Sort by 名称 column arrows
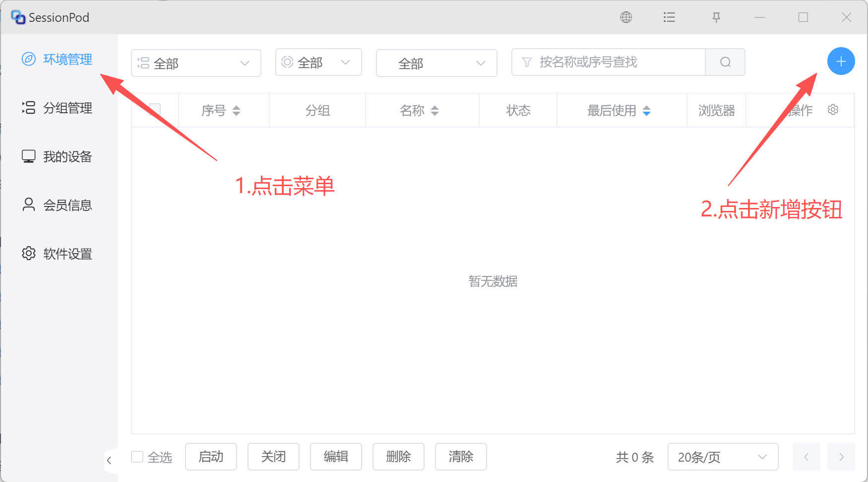Image resolution: width=868 pixels, height=482 pixels. [434, 111]
